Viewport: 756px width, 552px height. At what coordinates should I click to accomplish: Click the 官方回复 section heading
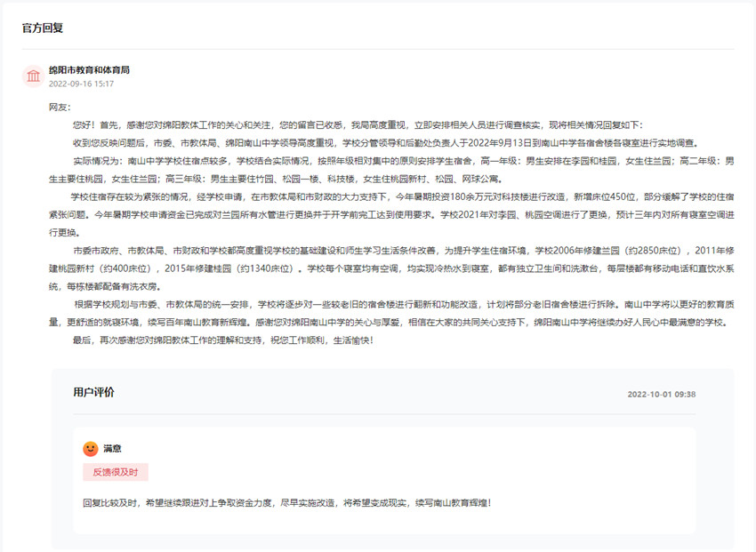[x=43, y=28]
